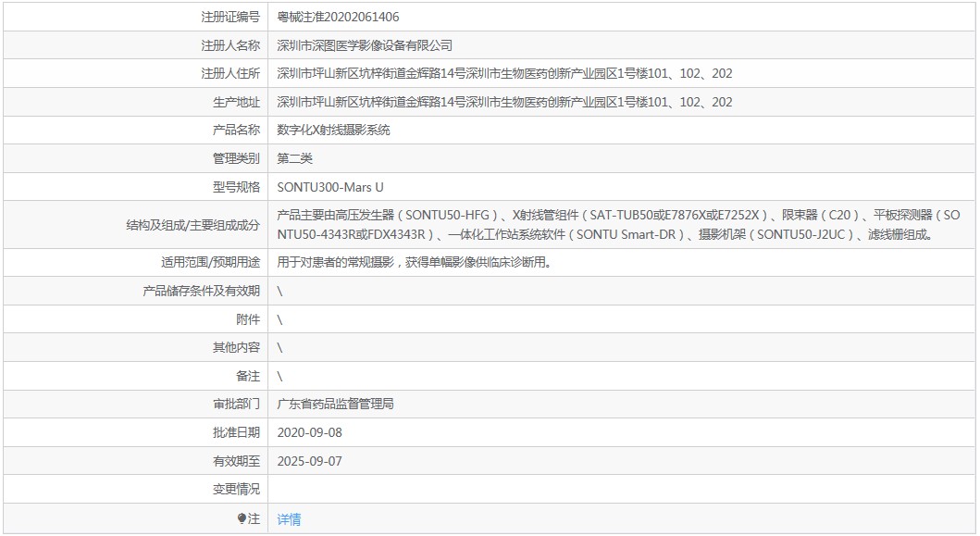Click the 注册证编号 label
980x536 pixels.
pos(230,17)
